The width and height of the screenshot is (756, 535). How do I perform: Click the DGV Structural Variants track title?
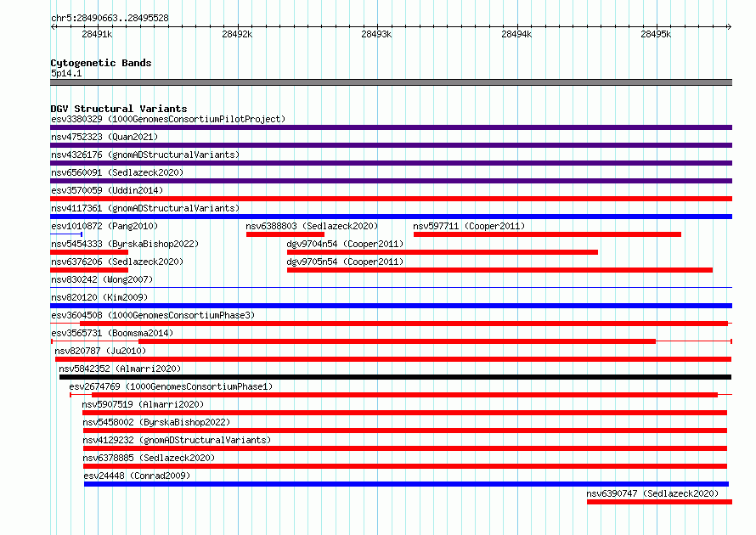[119, 109]
